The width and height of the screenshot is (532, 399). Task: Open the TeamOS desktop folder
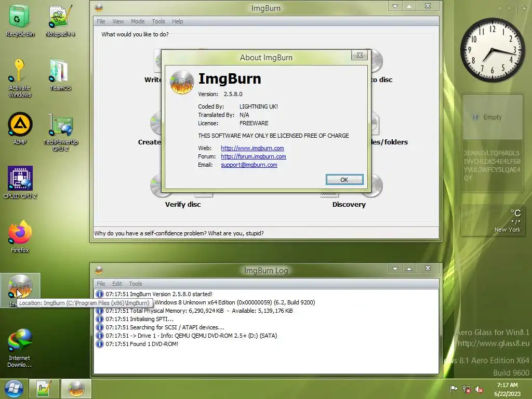tap(60, 74)
